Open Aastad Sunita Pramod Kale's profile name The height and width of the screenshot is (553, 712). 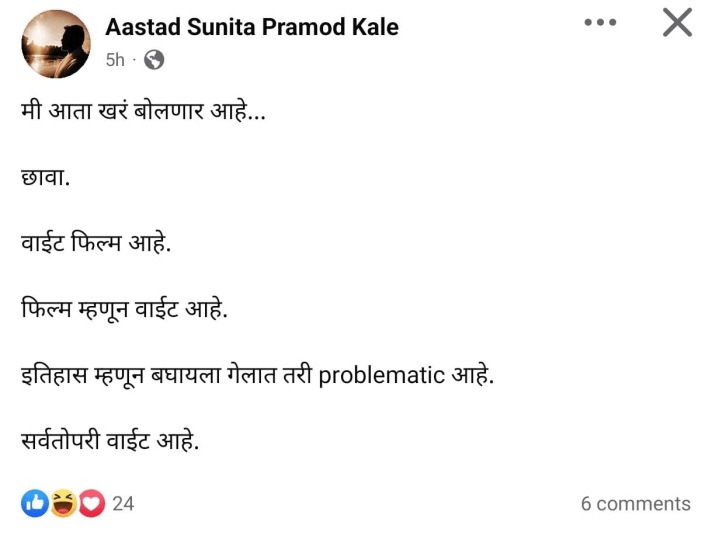[251, 27]
